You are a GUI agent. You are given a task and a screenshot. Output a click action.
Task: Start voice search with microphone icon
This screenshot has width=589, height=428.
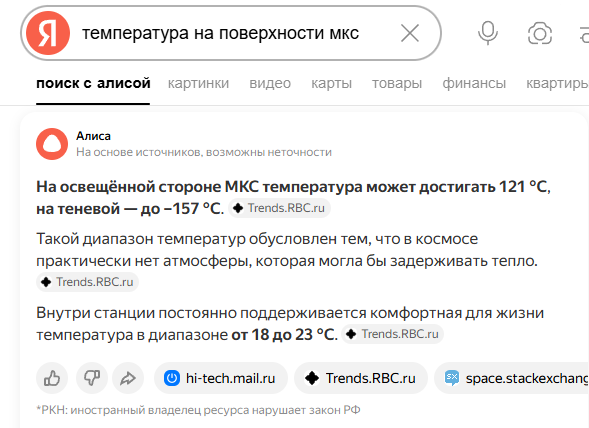(x=488, y=33)
